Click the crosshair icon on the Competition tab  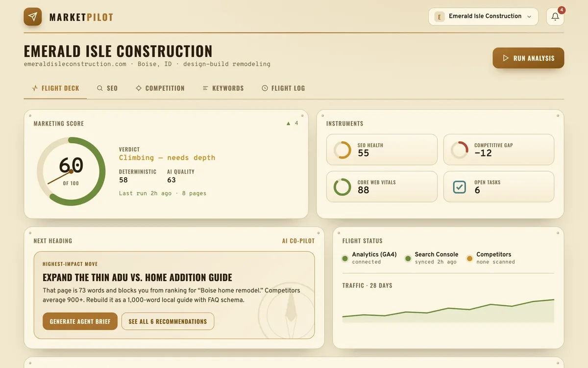(139, 88)
